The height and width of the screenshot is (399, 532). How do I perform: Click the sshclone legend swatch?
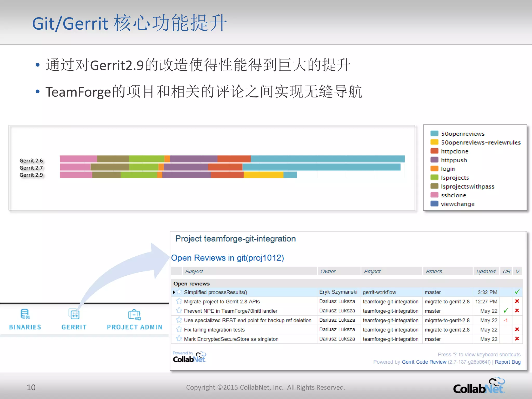(434, 195)
